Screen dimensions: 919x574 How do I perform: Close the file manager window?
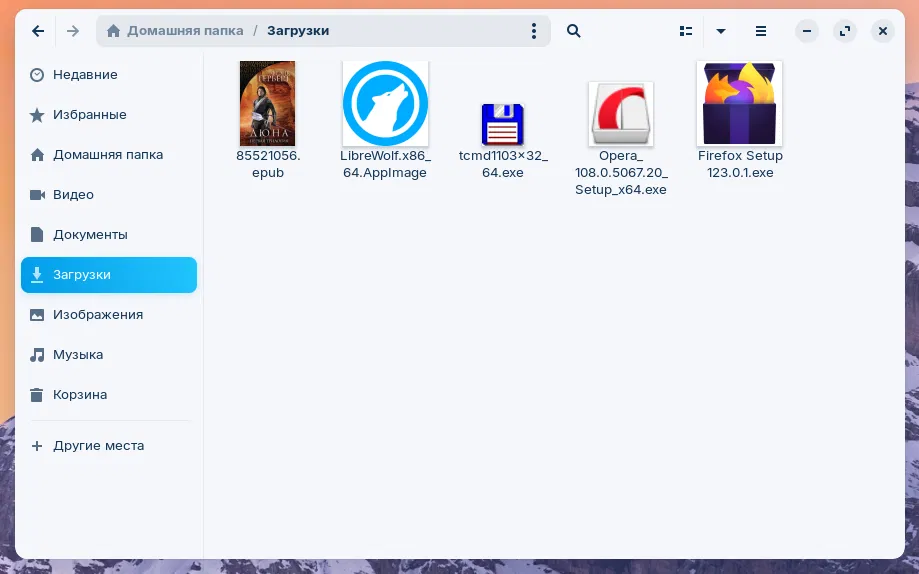883,31
